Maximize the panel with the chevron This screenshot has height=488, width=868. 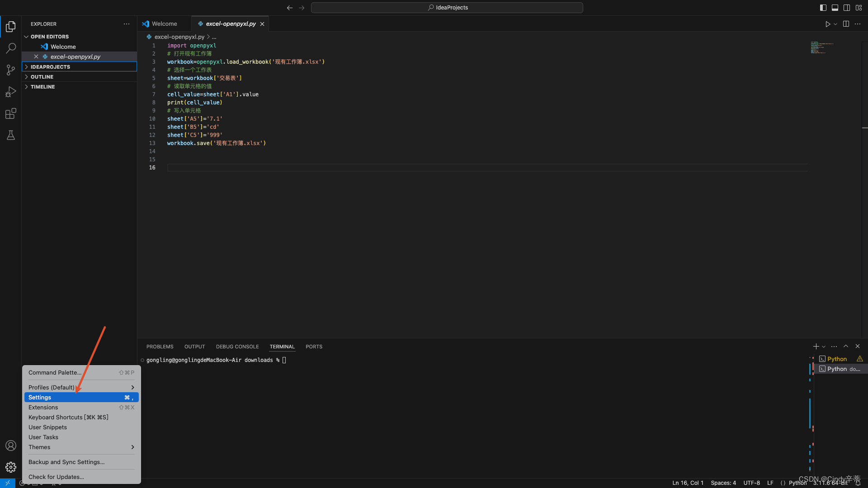(846, 346)
